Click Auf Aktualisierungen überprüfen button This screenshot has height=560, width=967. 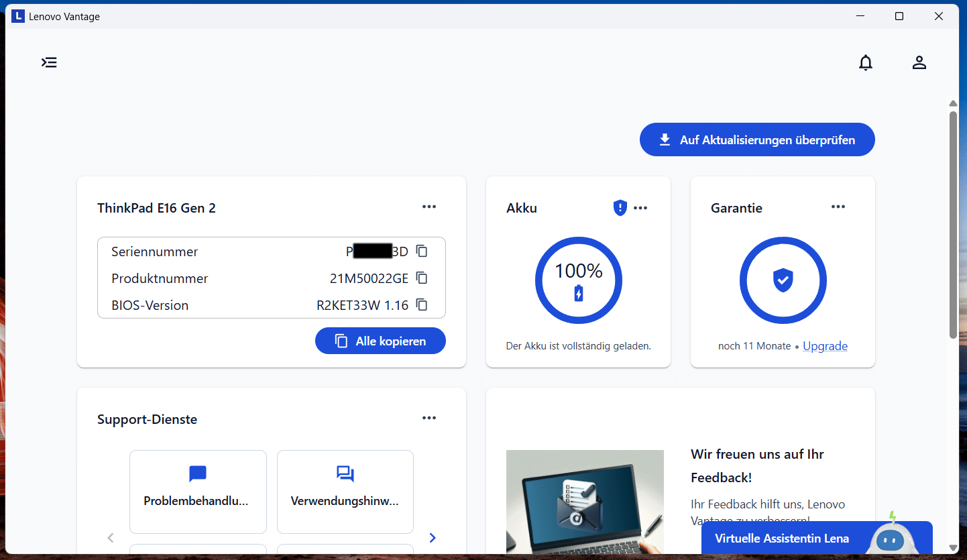757,139
